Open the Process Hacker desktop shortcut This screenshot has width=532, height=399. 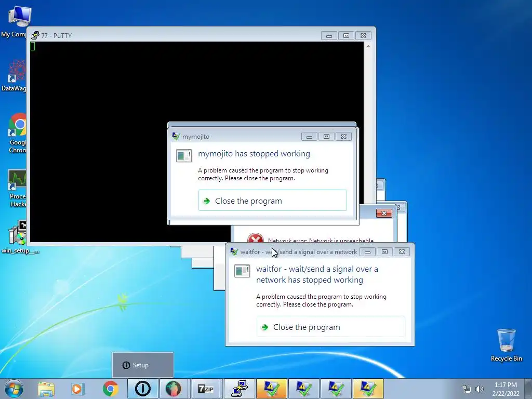point(16,188)
